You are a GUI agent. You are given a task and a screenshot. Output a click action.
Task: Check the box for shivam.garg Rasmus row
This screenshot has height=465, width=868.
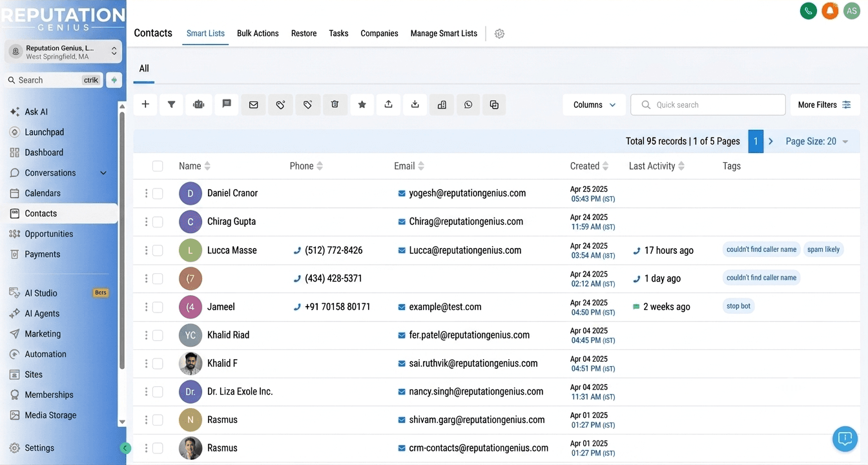pos(158,420)
